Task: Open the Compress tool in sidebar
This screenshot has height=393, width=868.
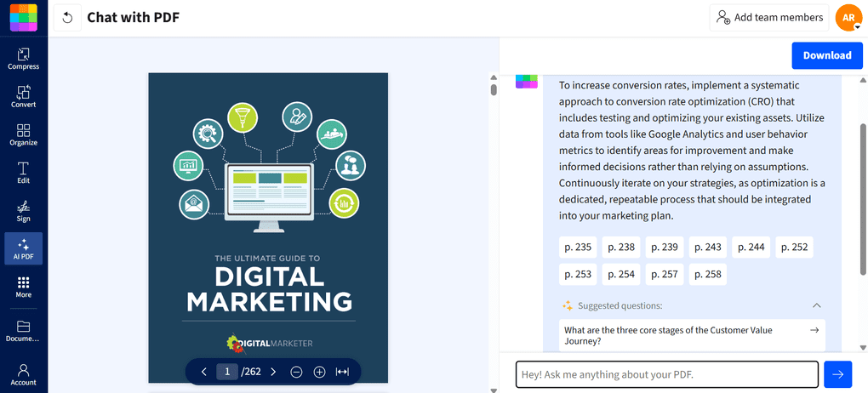Action: [x=23, y=59]
